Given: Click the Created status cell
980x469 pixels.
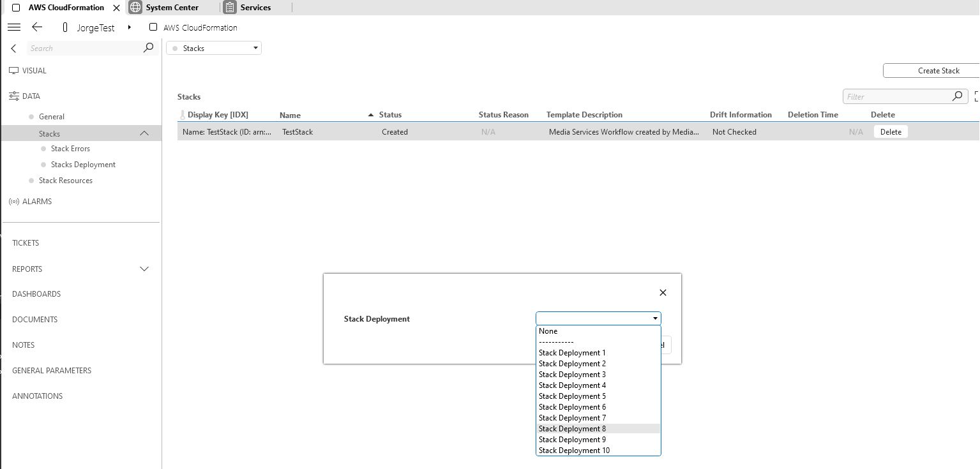Looking at the screenshot, I should click(x=395, y=132).
